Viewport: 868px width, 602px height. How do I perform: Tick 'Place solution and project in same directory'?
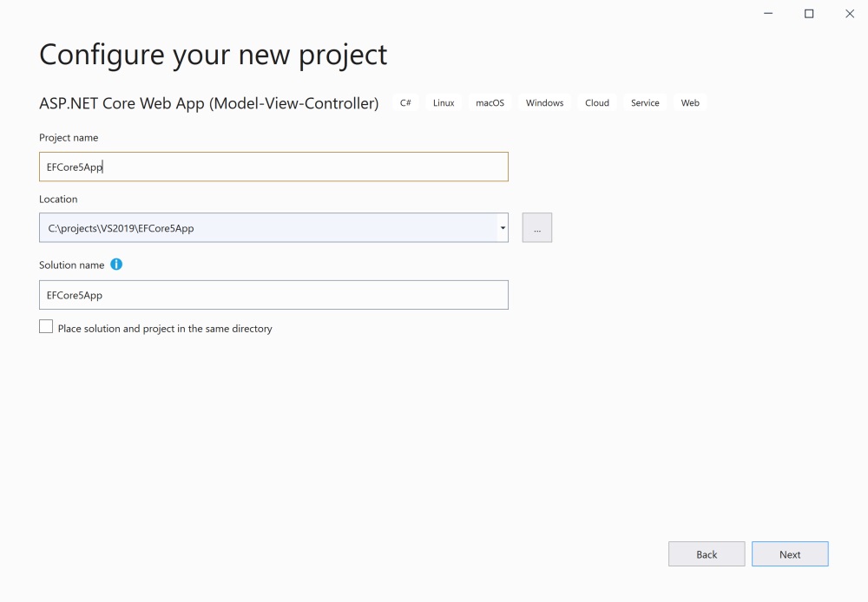point(46,326)
